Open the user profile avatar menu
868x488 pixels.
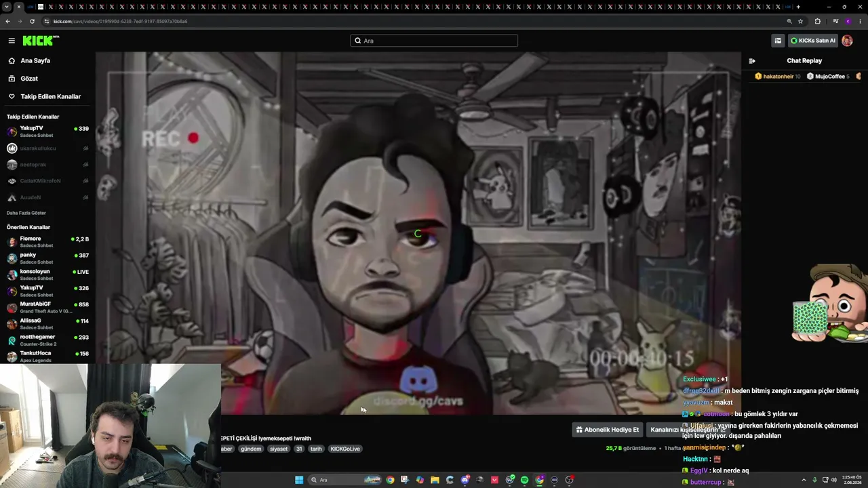pyautogui.click(x=847, y=41)
